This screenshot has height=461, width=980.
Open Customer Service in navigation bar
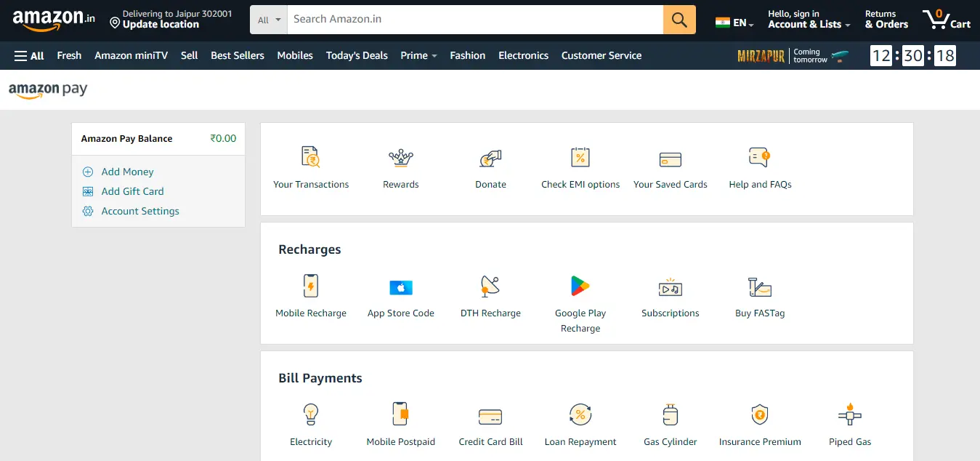point(602,55)
